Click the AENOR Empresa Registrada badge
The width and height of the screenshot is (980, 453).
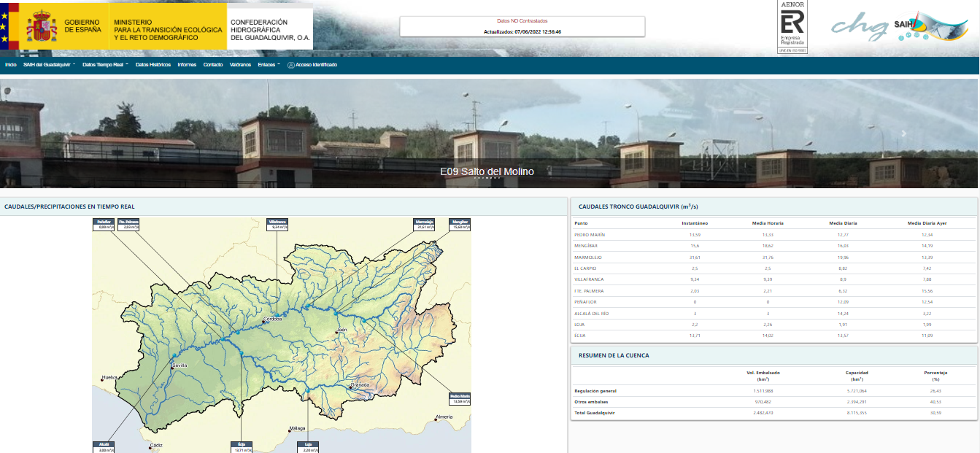coord(792,27)
